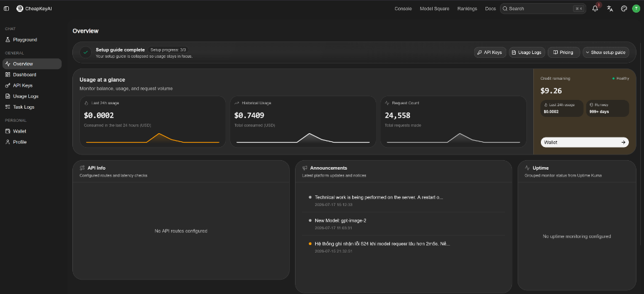Click the Historical Usage trend icon
Viewport: 644px width, 294px height.
coord(236,103)
